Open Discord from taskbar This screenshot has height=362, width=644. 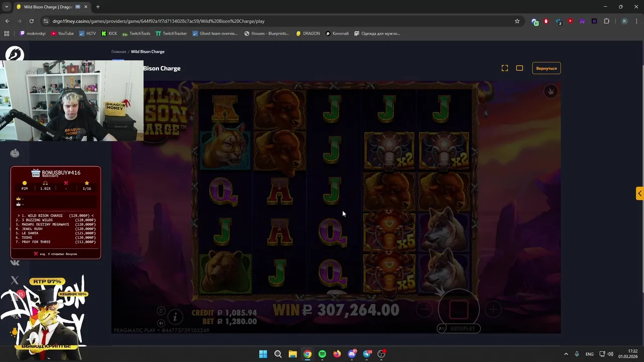[x=352, y=354]
